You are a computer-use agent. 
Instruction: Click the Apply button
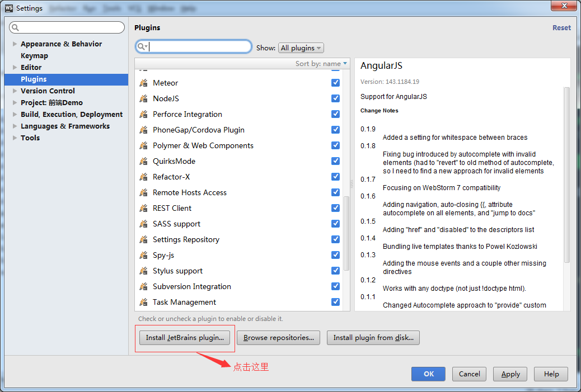point(510,374)
